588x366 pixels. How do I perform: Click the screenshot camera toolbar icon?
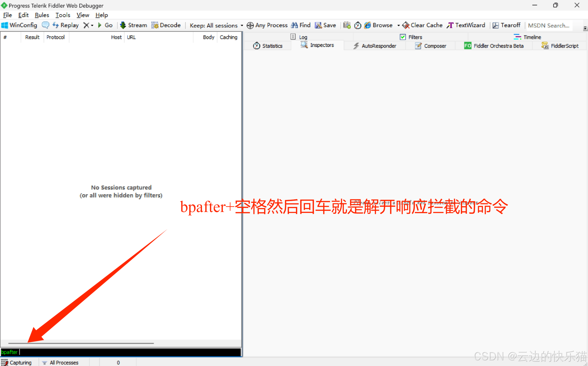pyautogui.click(x=347, y=25)
